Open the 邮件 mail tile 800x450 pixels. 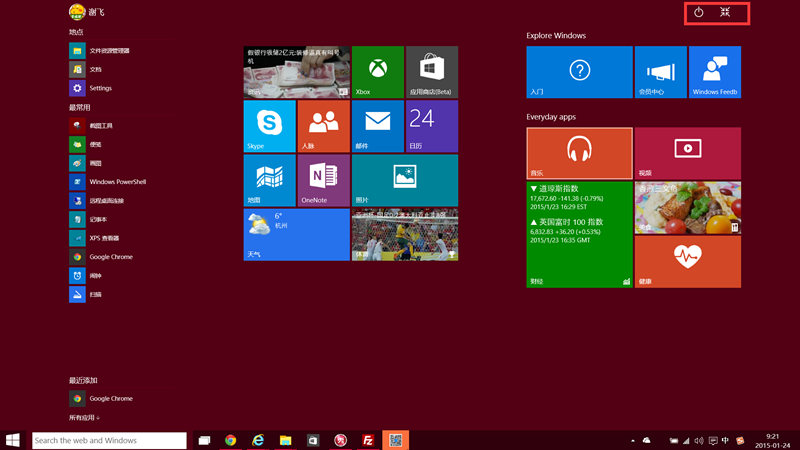(x=378, y=126)
